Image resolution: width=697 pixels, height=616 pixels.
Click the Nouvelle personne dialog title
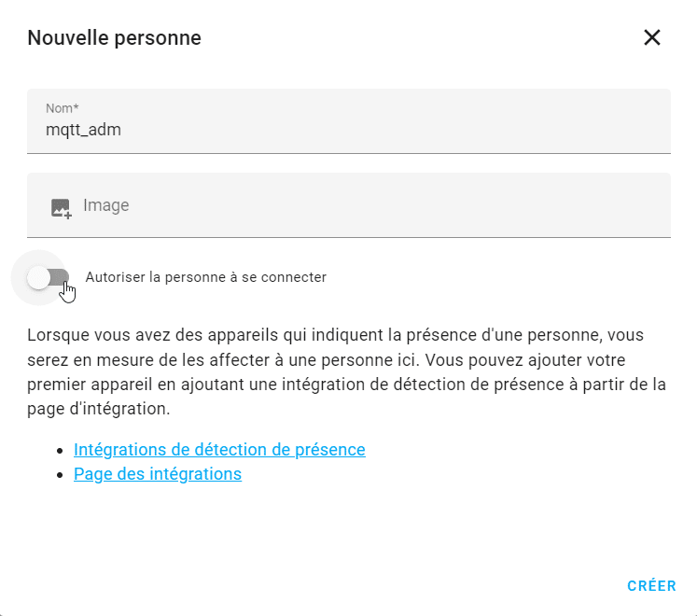click(x=114, y=38)
